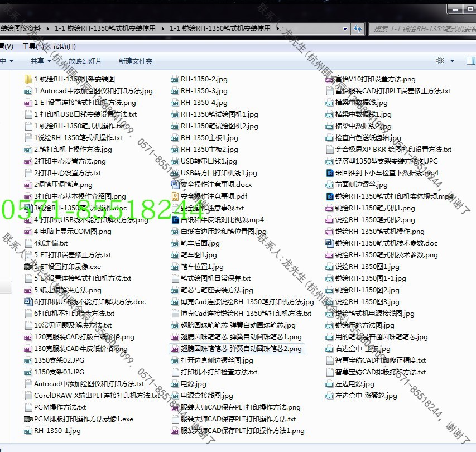Open the 帮助(H) menu
476x452 pixels.
(x=64, y=46)
